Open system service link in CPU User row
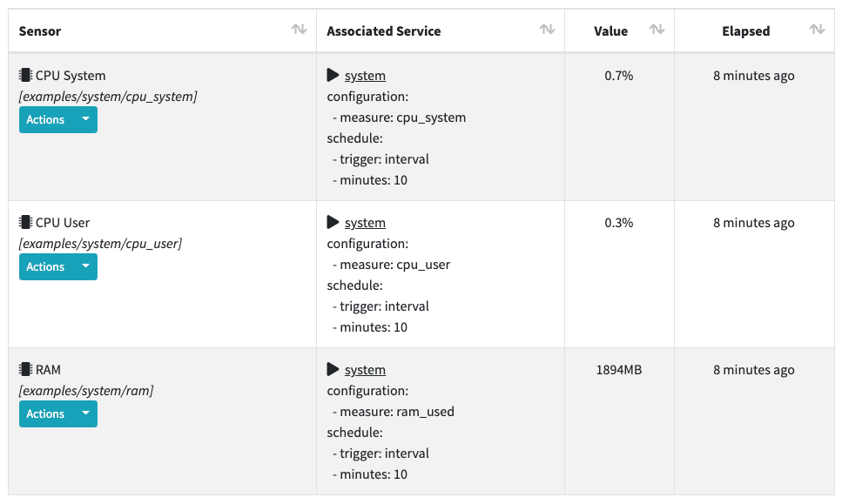The height and width of the screenshot is (504, 842). [365, 223]
